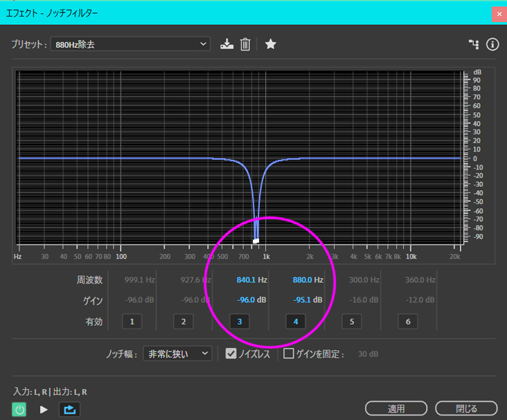Mark preset as favorite with star icon
The height and width of the screenshot is (420, 507).
pos(271,44)
